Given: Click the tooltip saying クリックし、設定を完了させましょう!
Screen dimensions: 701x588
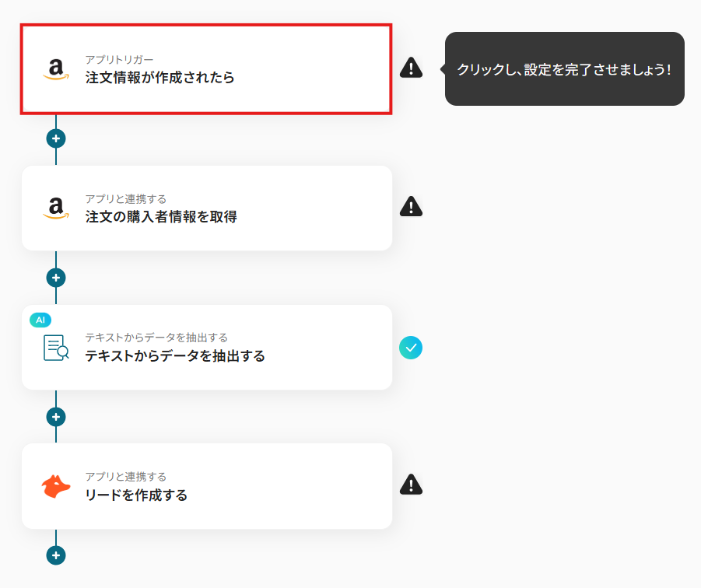Looking at the screenshot, I should (x=564, y=68).
